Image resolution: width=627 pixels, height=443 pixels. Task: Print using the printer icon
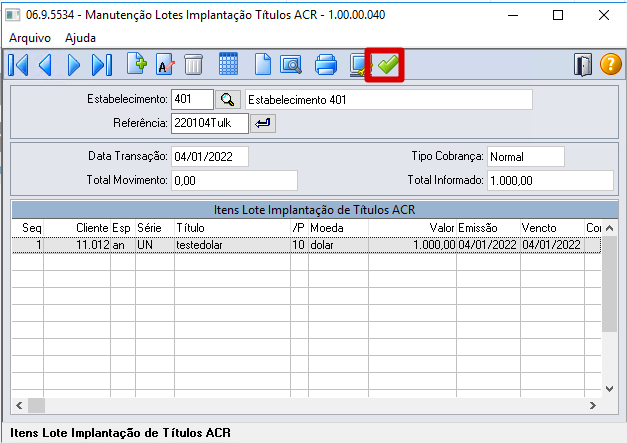[326, 65]
